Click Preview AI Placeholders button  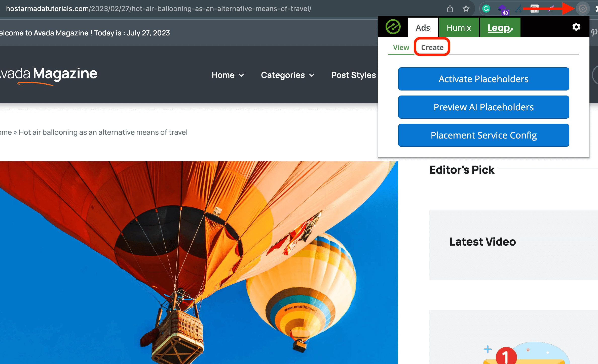pos(483,107)
